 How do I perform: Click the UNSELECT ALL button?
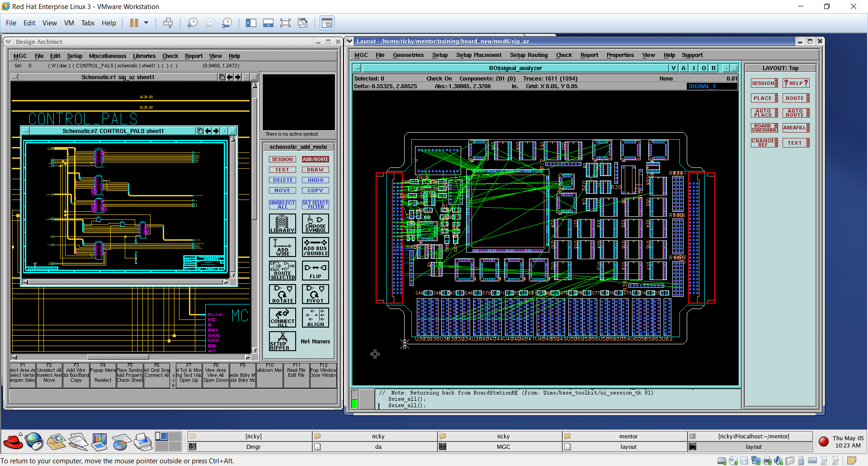(282, 204)
